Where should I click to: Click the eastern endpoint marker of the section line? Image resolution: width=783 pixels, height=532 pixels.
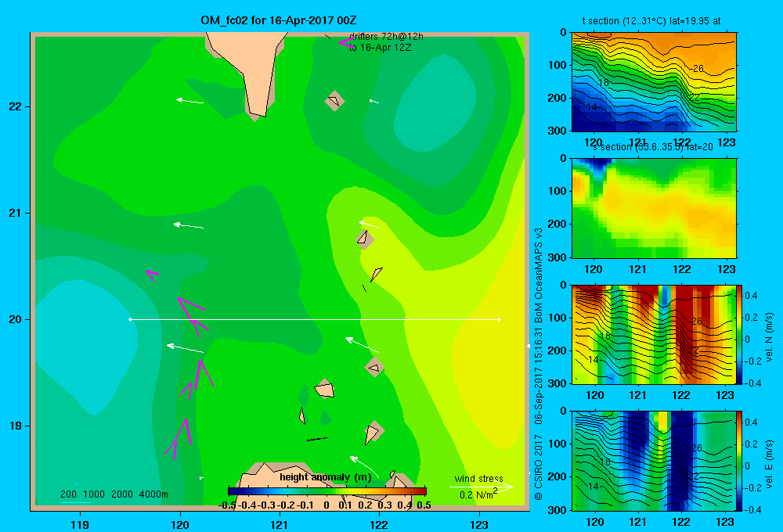[500, 319]
